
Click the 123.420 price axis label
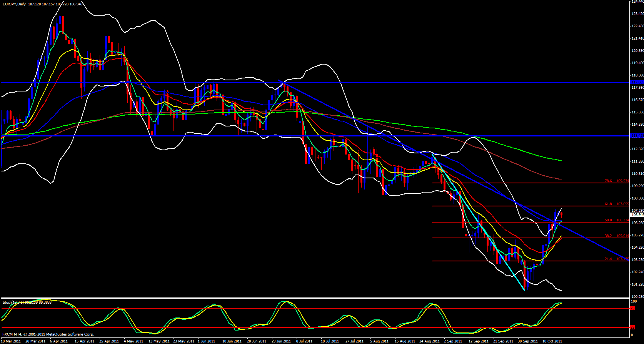click(637, 14)
